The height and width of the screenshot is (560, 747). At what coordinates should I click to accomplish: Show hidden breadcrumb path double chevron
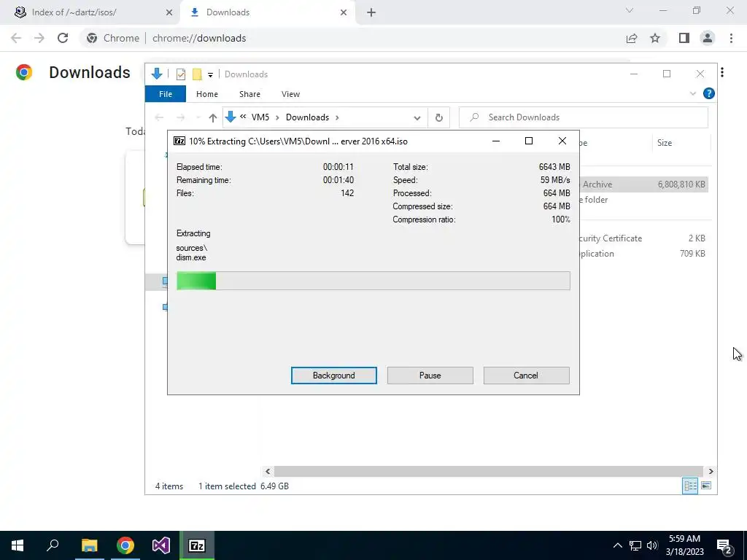click(243, 117)
